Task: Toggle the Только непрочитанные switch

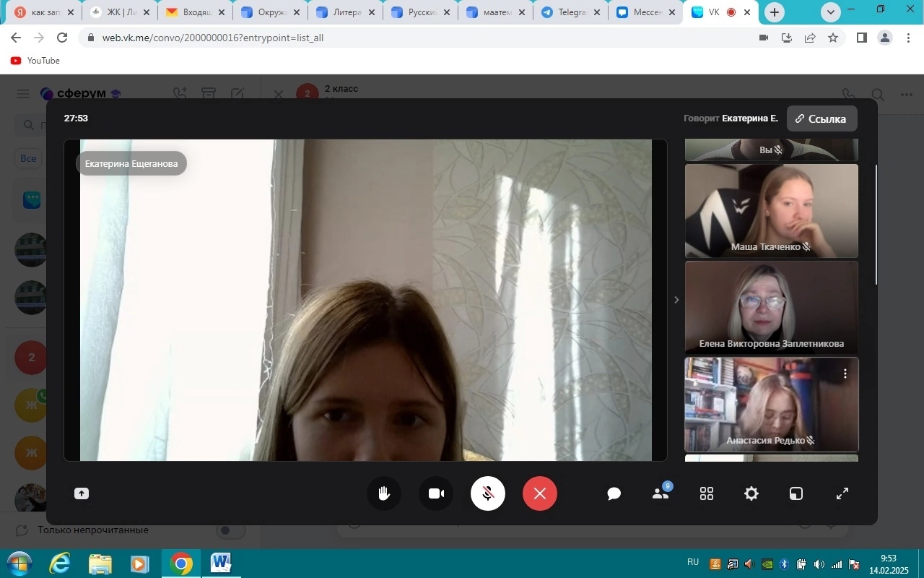Action: [x=231, y=530]
